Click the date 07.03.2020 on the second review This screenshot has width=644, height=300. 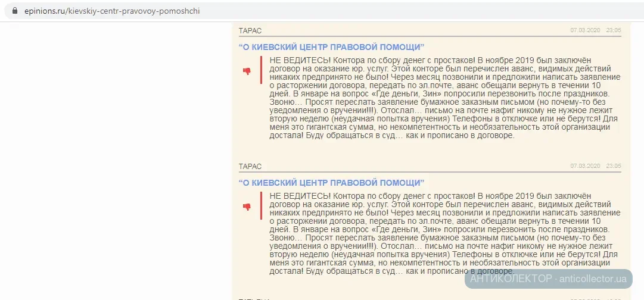(585, 166)
